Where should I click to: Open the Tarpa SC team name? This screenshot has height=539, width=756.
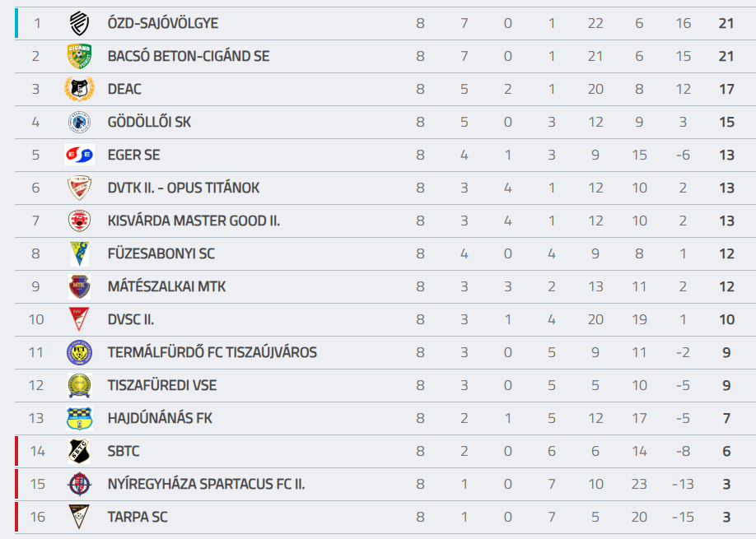click(x=138, y=518)
